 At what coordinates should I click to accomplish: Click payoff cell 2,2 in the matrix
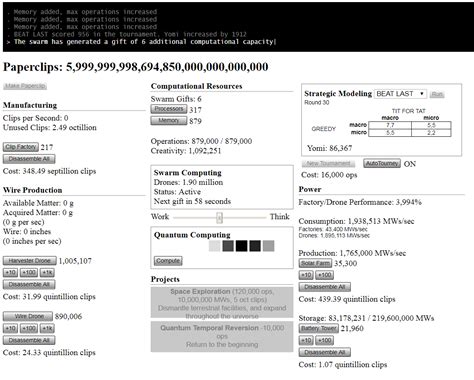pyautogui.click(x=431, y=133)
